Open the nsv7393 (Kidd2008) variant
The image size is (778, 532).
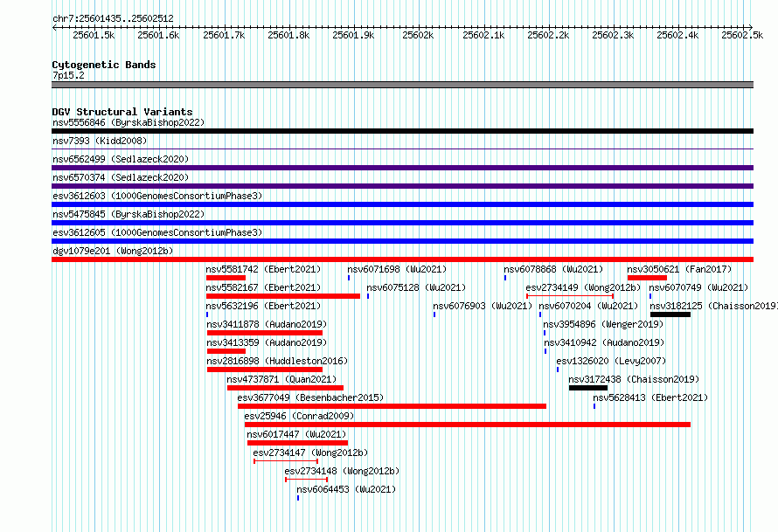[100, 141]
